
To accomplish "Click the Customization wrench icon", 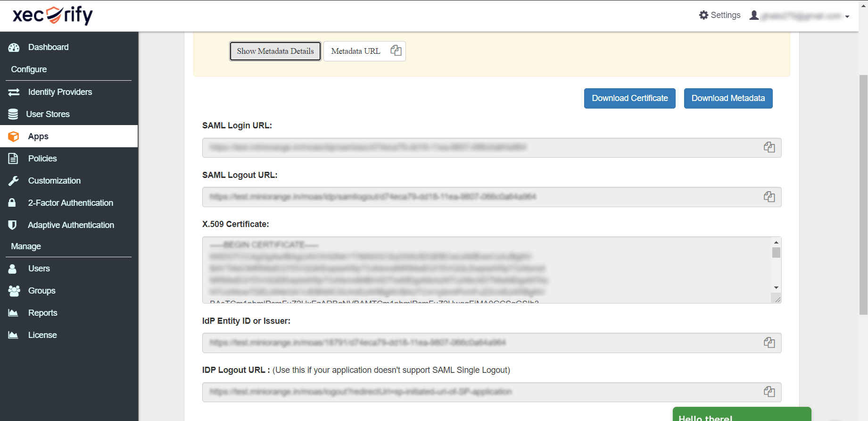I will pyautogui.click(x=14, y=181).
